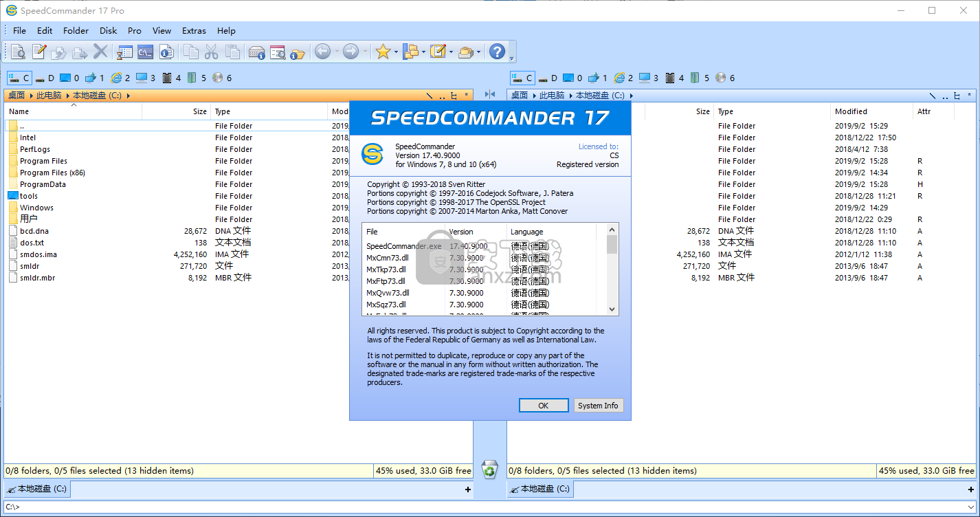The height and width of the screenshot is (517, 980).
Task: Click the Help question mark icon
Action: click(x=497, y=52)
